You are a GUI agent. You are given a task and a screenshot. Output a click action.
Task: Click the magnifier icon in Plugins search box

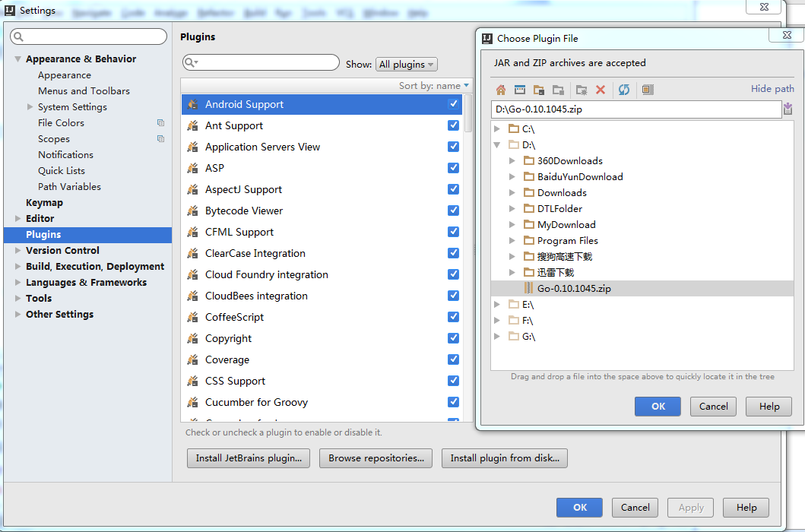coord(191,62)
